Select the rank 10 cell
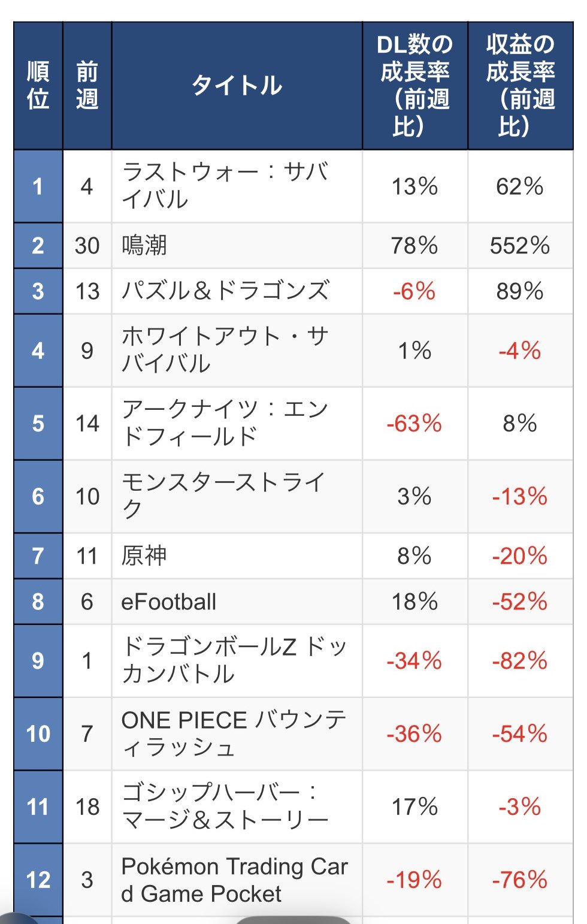587x924 pixels. pyautogui.click(x=38, y=733)
